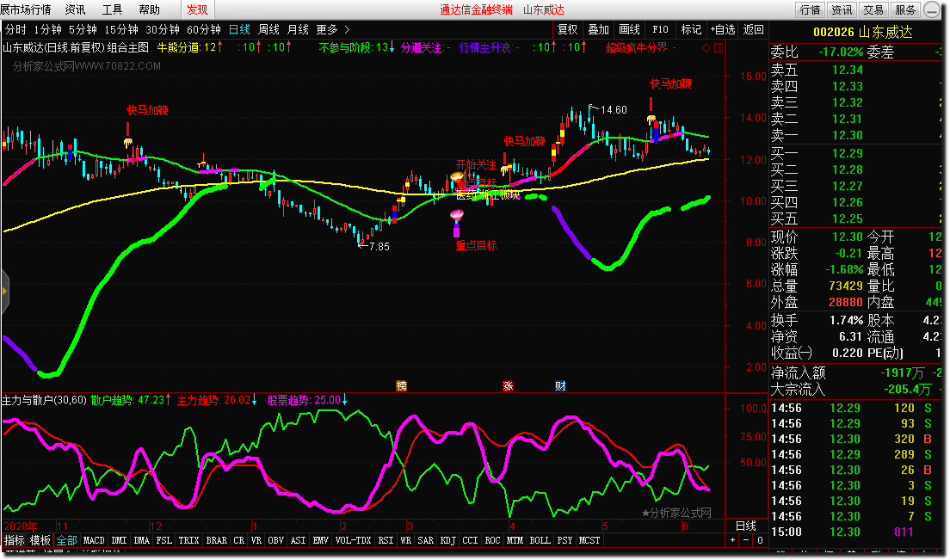This screenshot has height=560, width=950.
Task: Click the 0 reset button under the chart
Action: 760,540
